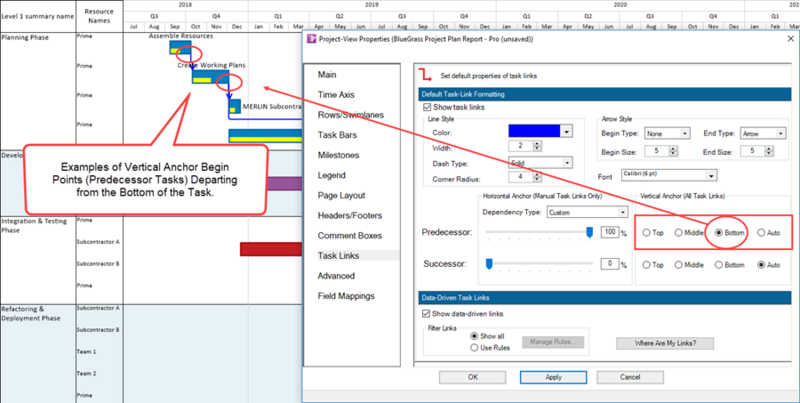Toggle the Show data-driven links checkbox

(427, 313)
